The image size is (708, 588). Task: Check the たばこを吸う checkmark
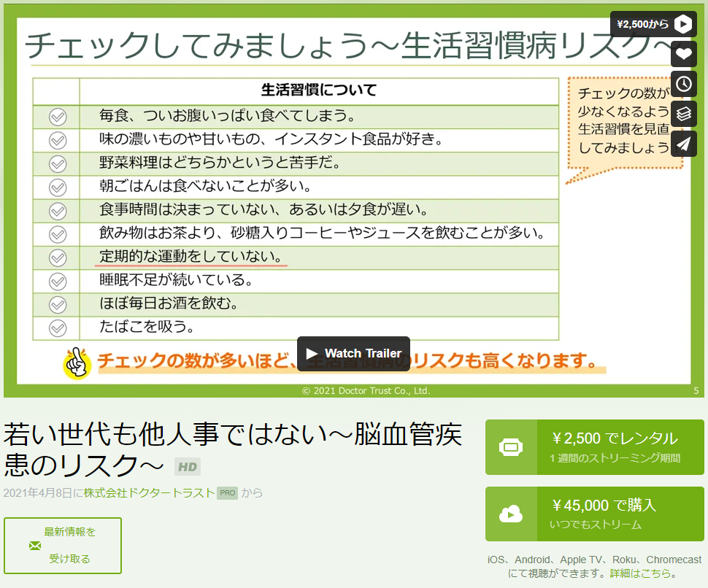pos(58,328)
